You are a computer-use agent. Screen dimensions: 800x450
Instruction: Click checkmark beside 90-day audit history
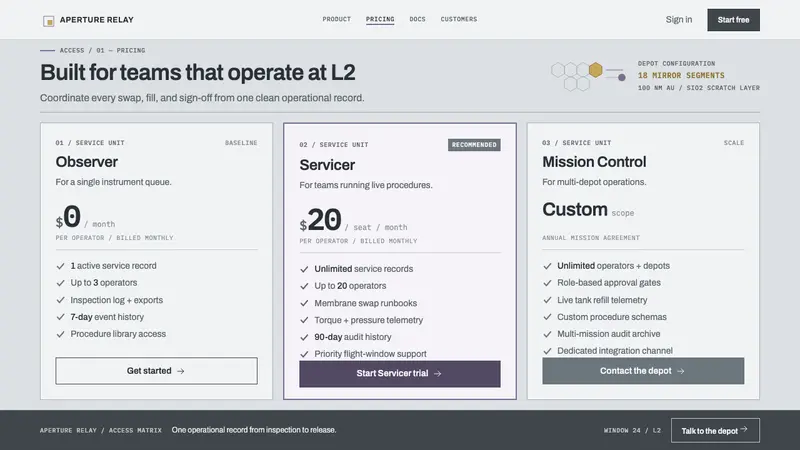[305, 338]
